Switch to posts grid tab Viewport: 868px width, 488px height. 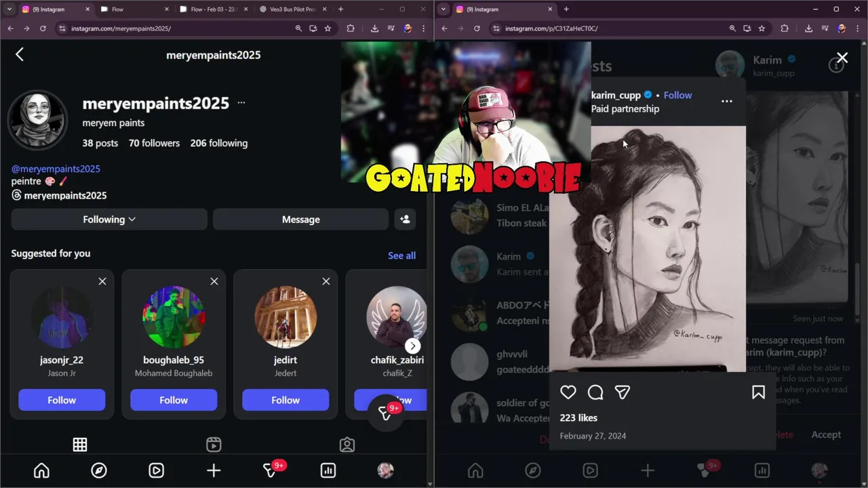pos(80,445)
